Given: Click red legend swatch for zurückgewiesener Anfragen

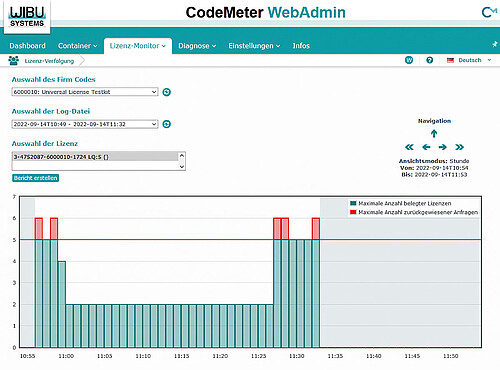Looking at the screenshot, I should click(x=353, y=212).
